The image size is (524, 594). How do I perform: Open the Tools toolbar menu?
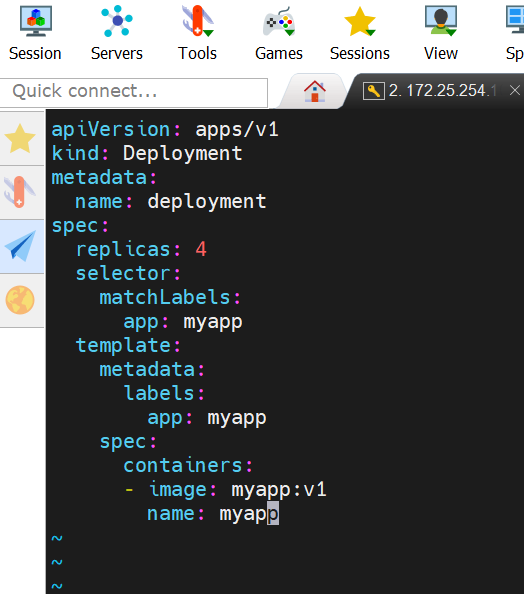pos(197,34)
